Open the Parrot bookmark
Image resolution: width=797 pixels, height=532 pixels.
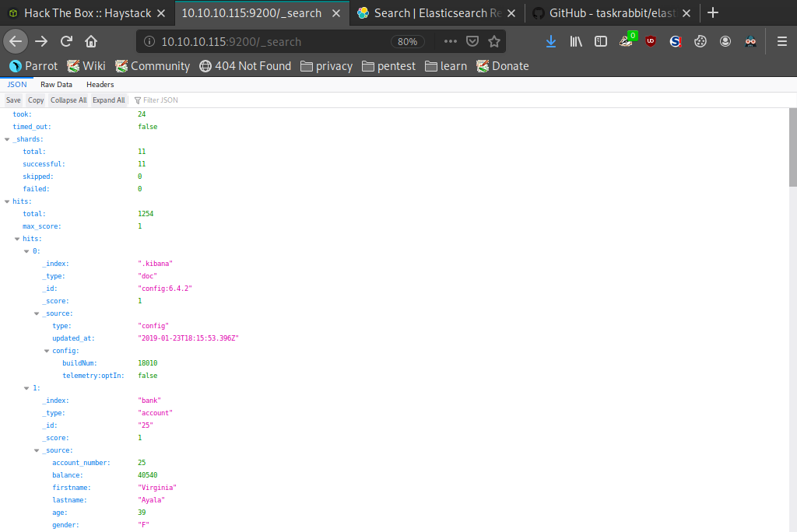pyautogui.click(x=33, y=66)
